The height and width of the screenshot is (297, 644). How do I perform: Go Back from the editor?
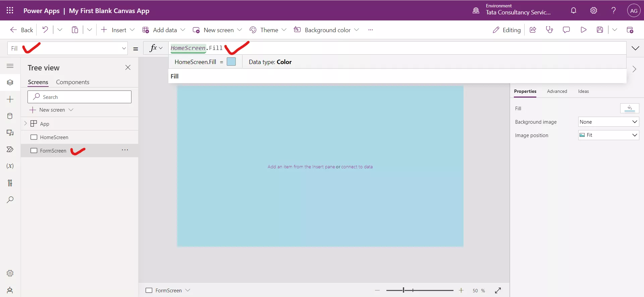click(21, 30)
